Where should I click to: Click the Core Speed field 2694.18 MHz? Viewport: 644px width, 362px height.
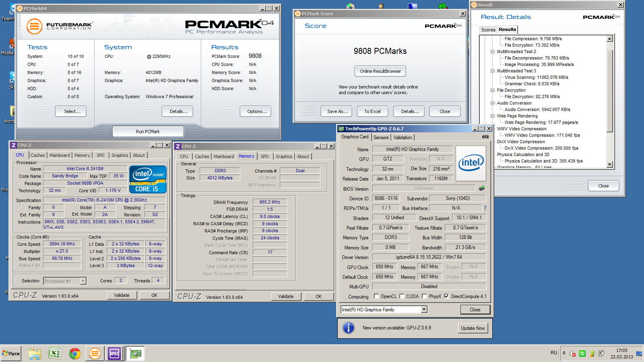[x=62, y=244]
